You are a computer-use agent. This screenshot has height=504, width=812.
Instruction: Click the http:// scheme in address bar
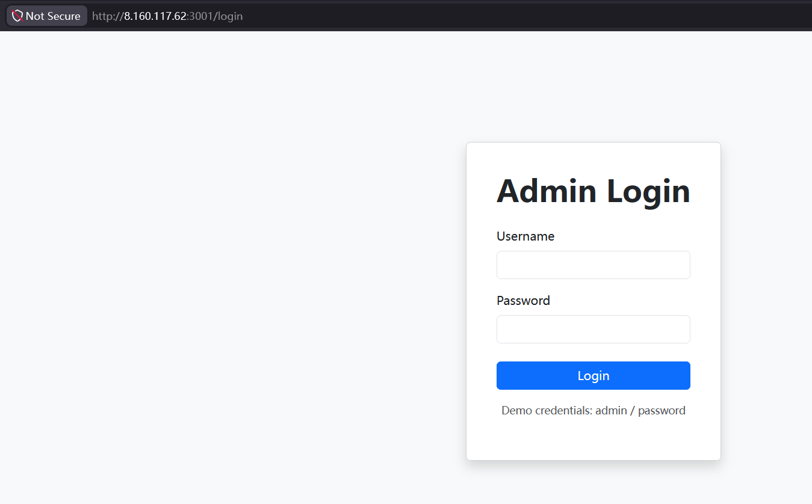108,16
